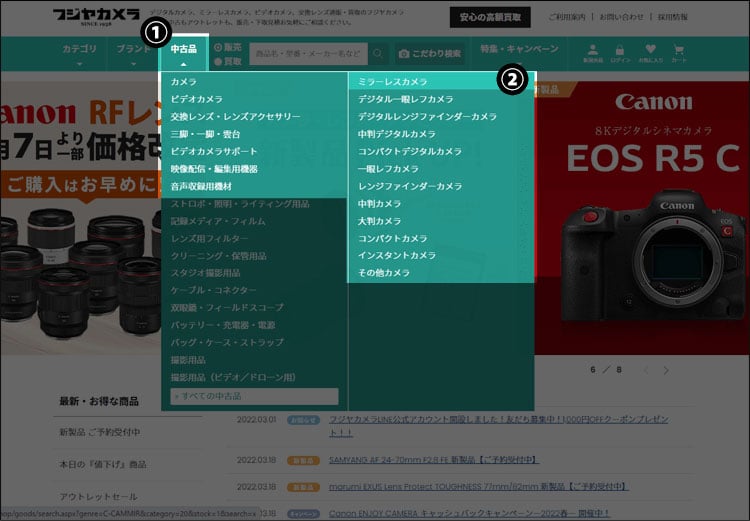750x521 pixels.
Task: Choose インスタントカメラ submenu item
Action: [397, 255]
